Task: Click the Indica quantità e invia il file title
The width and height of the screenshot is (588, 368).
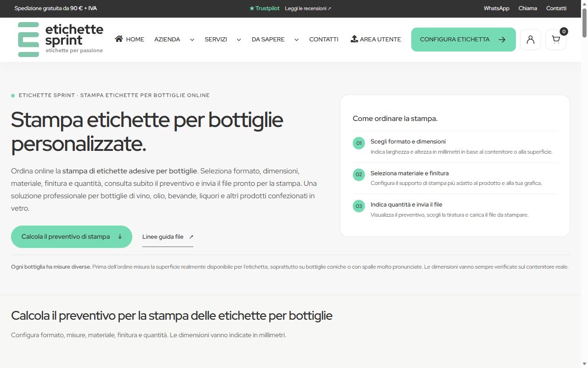Action: point(407,205)
